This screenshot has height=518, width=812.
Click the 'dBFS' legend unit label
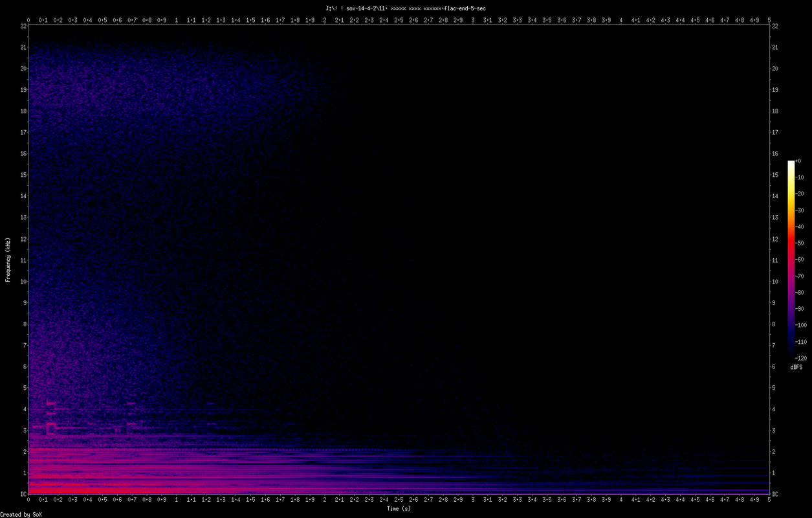pyautogui.click(x=796, y=367)
